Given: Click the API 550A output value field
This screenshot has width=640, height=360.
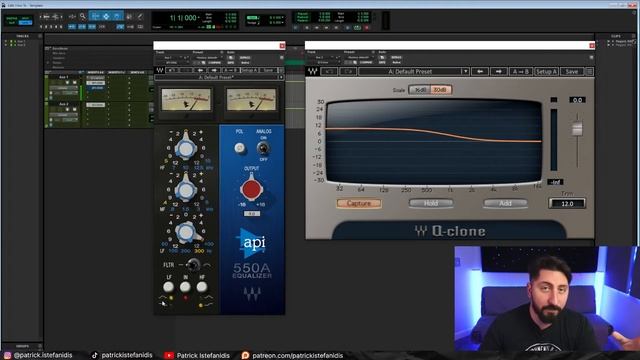Looking at the screenshot, I should point(251,213).
